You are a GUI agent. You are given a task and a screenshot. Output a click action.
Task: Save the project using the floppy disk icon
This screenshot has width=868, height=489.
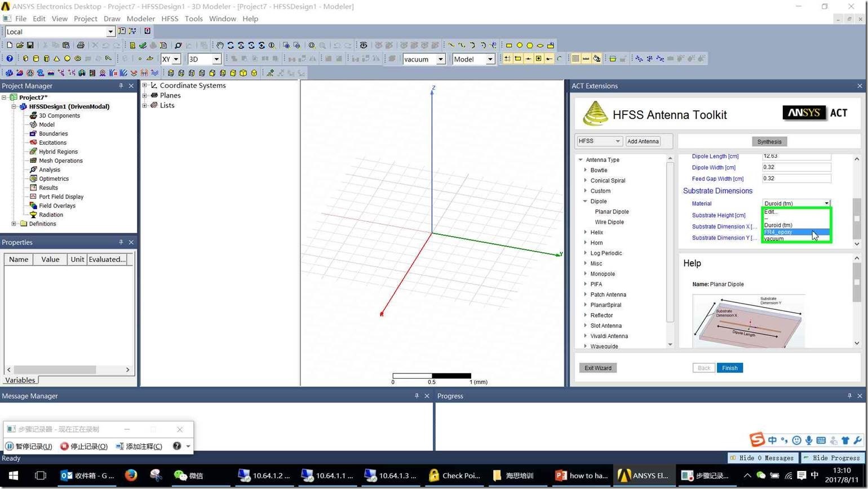30,45
